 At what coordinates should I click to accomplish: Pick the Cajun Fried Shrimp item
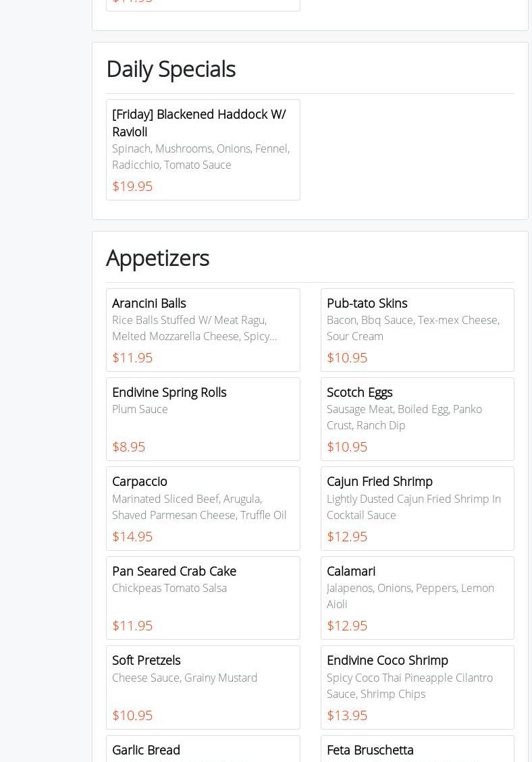pyautogui.click(x=417, y=508)
